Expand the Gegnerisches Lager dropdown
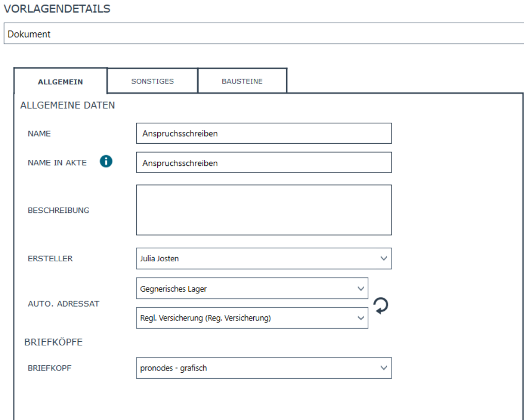This screenshot has height=420, width=524. (252, 289)
